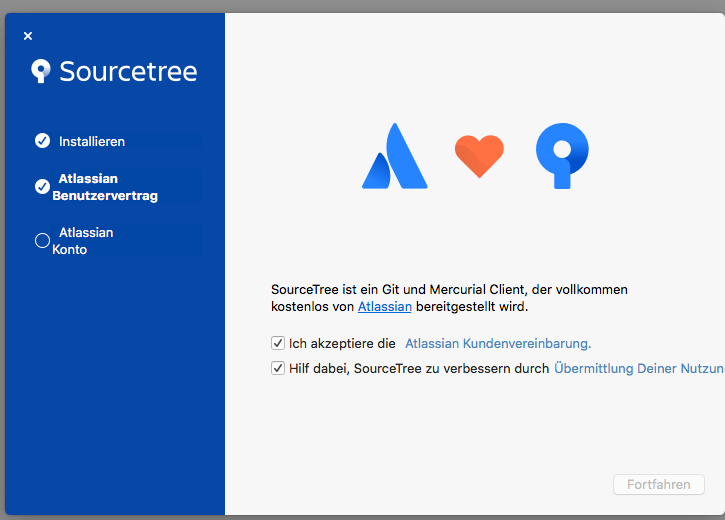Click the orange heart icon
This screenshot has width=725, height=520.
coord(479,156)
